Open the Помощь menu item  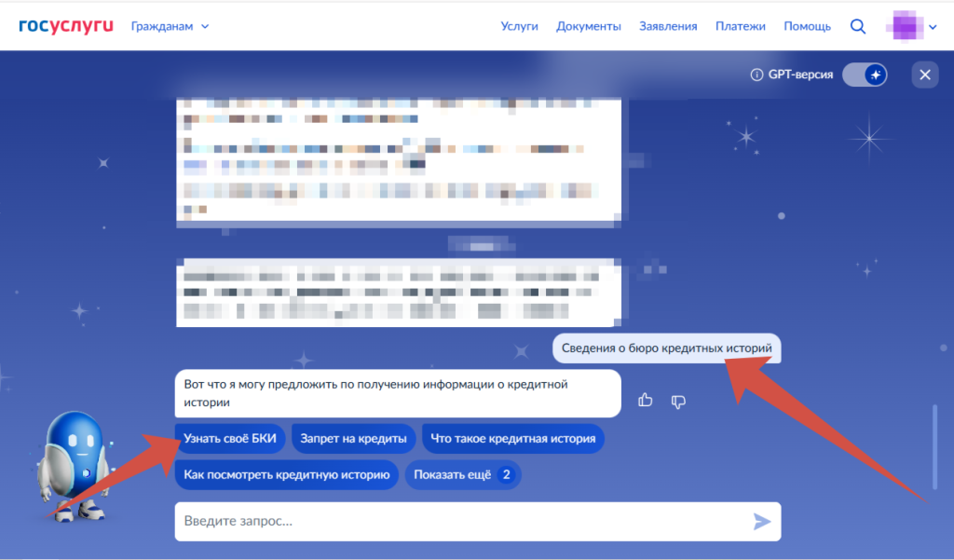tap(807, 26)
